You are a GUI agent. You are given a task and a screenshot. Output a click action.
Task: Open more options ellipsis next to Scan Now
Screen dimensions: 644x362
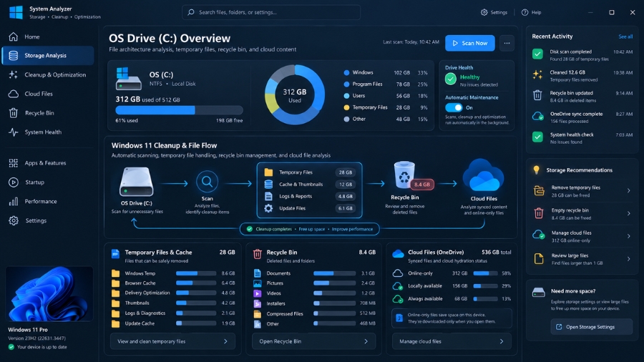coord(507,43)
